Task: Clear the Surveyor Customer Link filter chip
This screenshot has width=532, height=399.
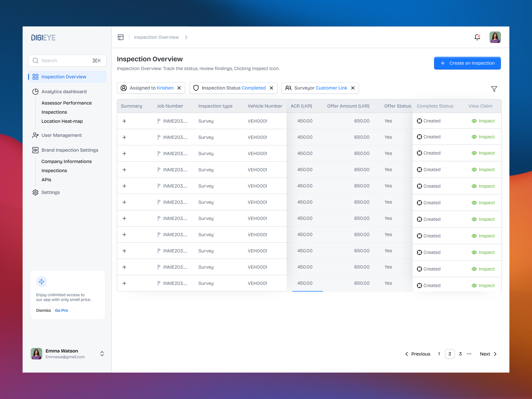Action: click(x=353, y=88)
